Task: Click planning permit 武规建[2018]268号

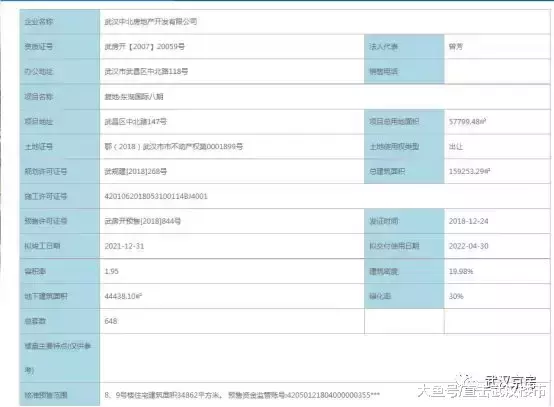Action: point(136,171)
